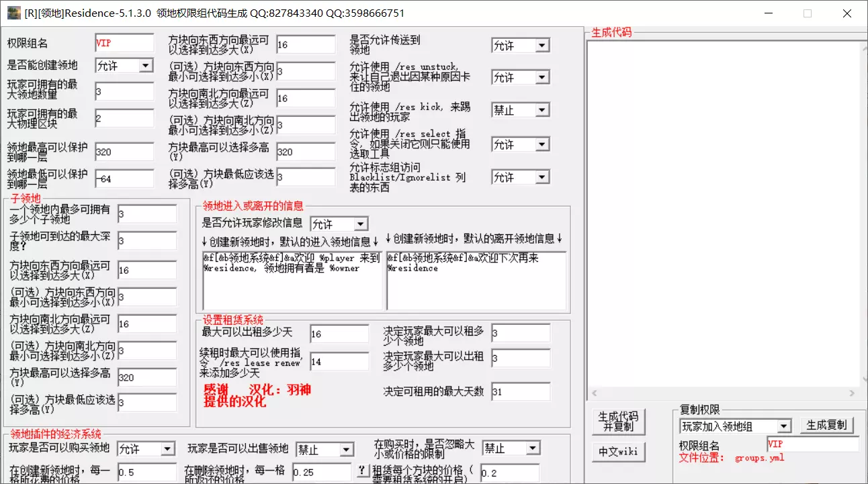Click the 复制权限 权限组名 VIP field

pyautogui.click(x=813, y=444)
